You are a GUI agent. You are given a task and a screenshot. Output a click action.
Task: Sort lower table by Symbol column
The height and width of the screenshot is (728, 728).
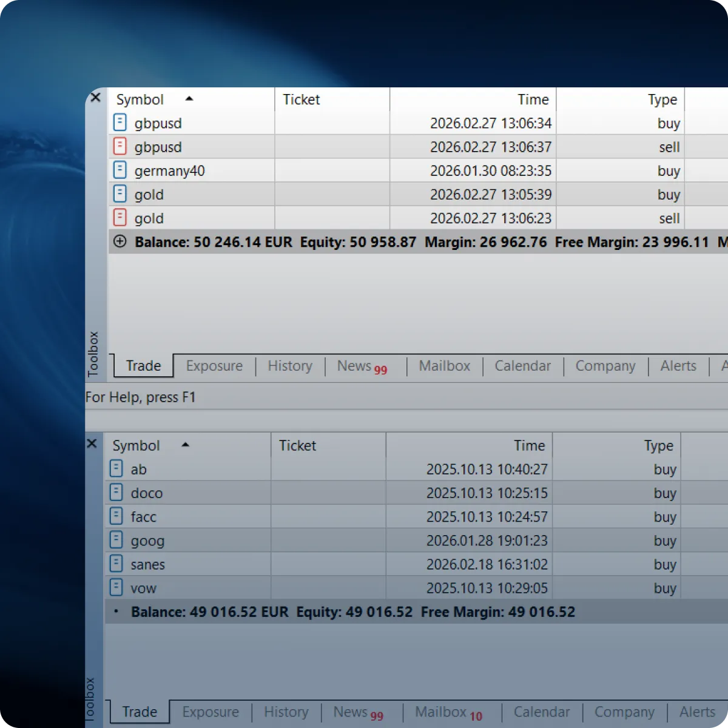136,445
